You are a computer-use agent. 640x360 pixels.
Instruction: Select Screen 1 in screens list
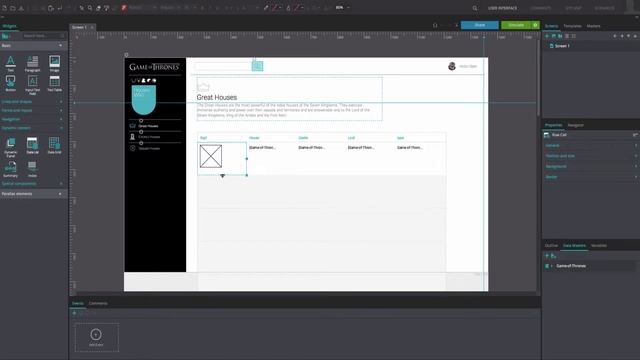562,46
